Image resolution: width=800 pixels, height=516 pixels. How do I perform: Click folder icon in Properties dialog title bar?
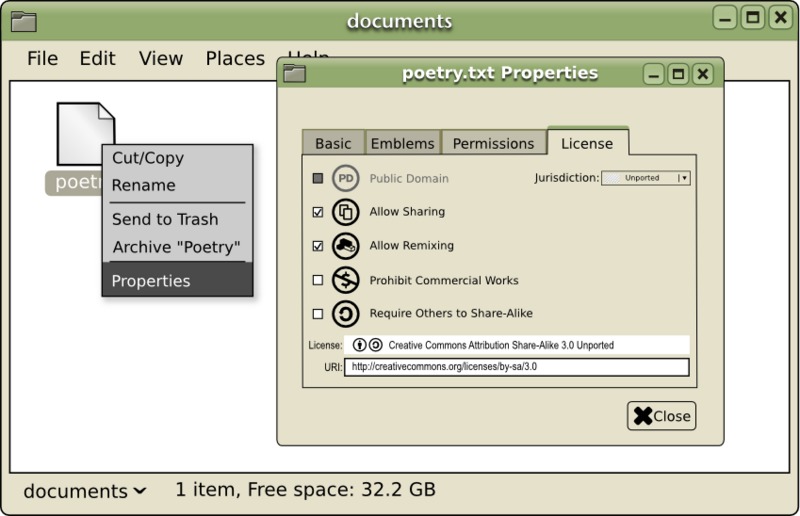[x=294, y=73]
